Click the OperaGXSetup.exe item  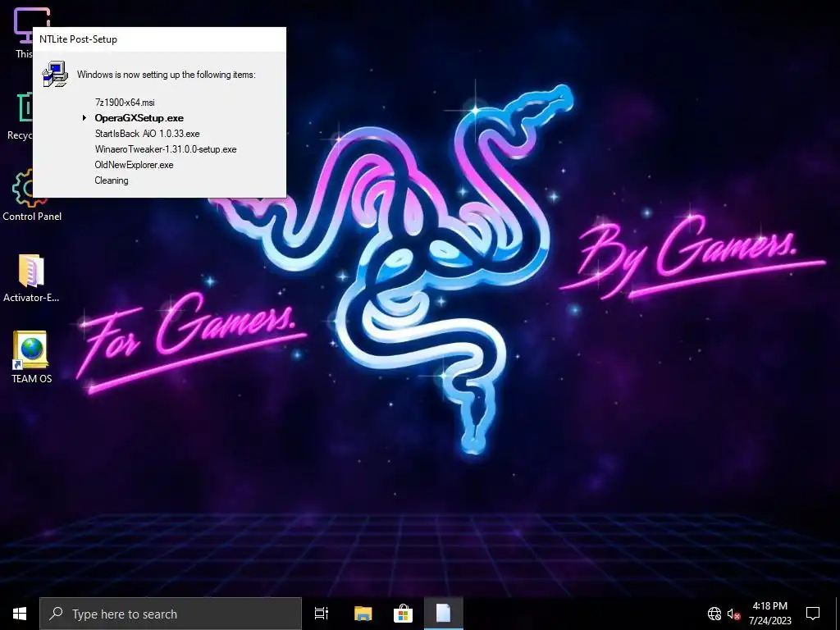[139, 118]
